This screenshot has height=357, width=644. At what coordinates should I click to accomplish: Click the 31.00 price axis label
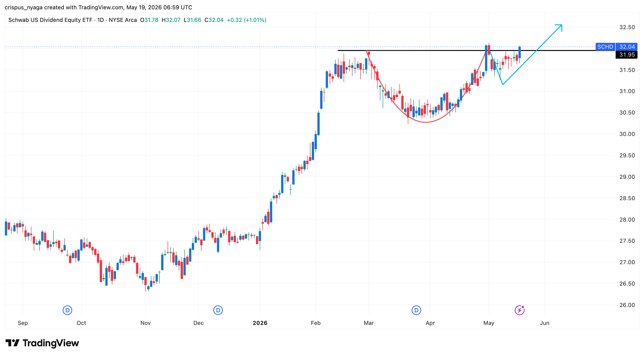click(627, 91)
